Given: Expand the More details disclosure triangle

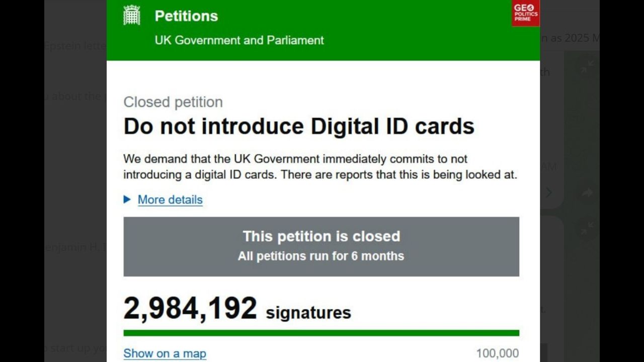Looking at the screenshot, I should point(127,200).
